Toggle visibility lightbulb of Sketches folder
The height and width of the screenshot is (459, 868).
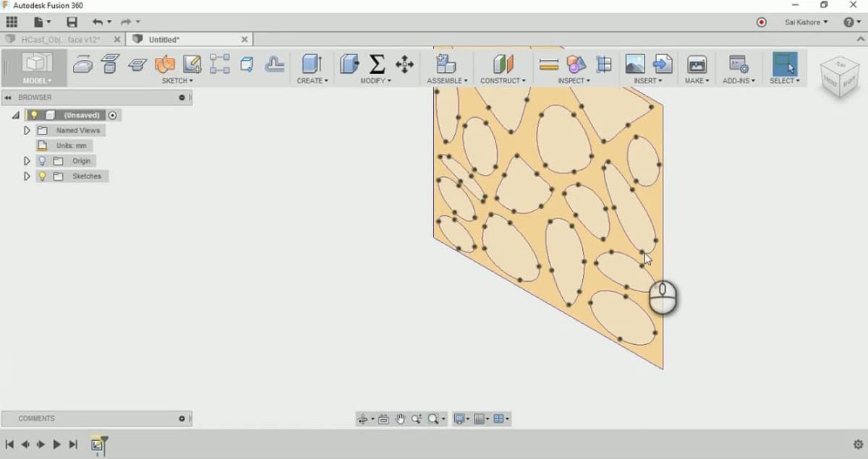pos(42,176)
